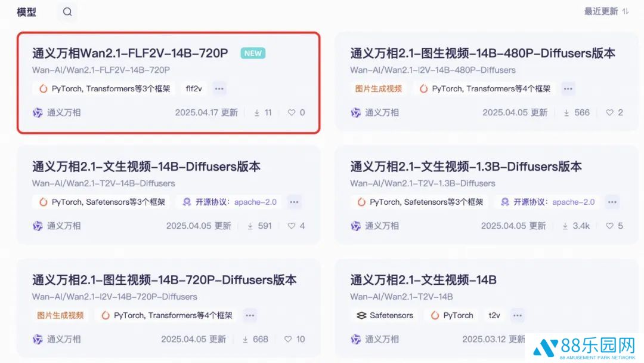644x363 pixels.
Task: Select the Safetensors tag on the 文生视频-14B card
Action: 385,315
